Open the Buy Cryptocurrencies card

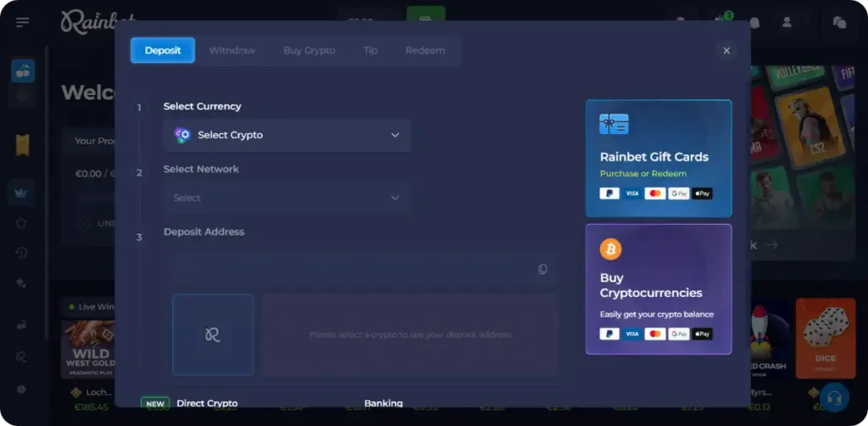click(659, 289)
